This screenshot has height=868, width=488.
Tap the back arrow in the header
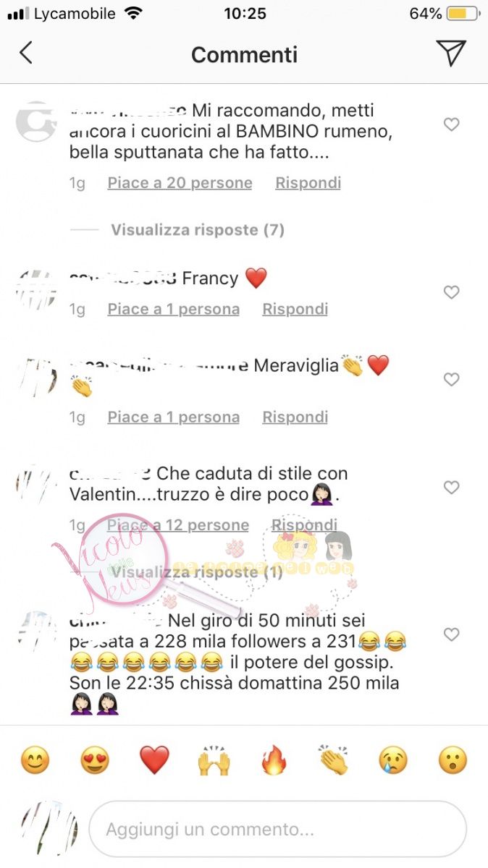[x=26, y=53]
